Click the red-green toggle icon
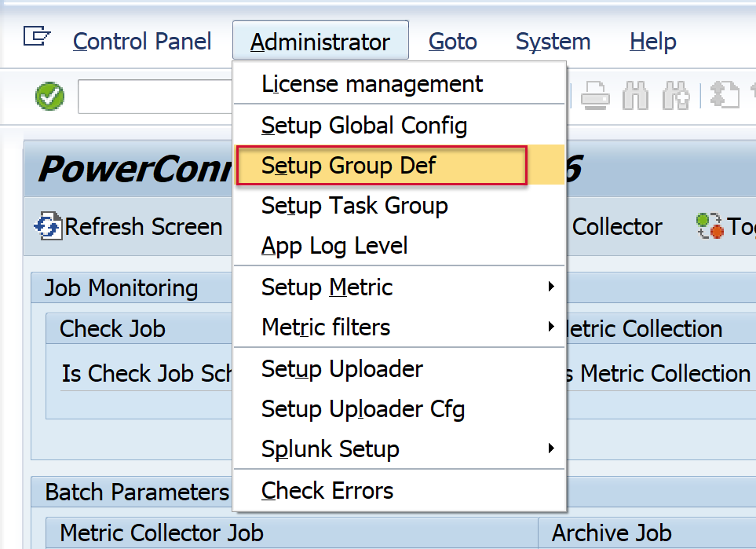 [x=710, y=227]
